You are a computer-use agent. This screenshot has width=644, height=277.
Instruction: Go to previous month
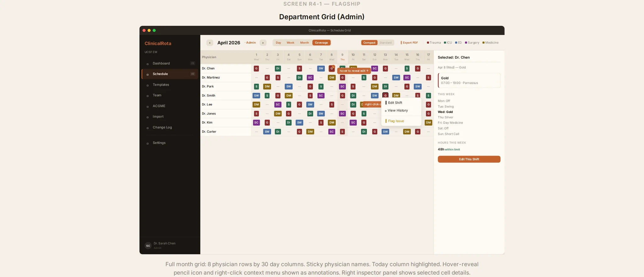point(210,43)
